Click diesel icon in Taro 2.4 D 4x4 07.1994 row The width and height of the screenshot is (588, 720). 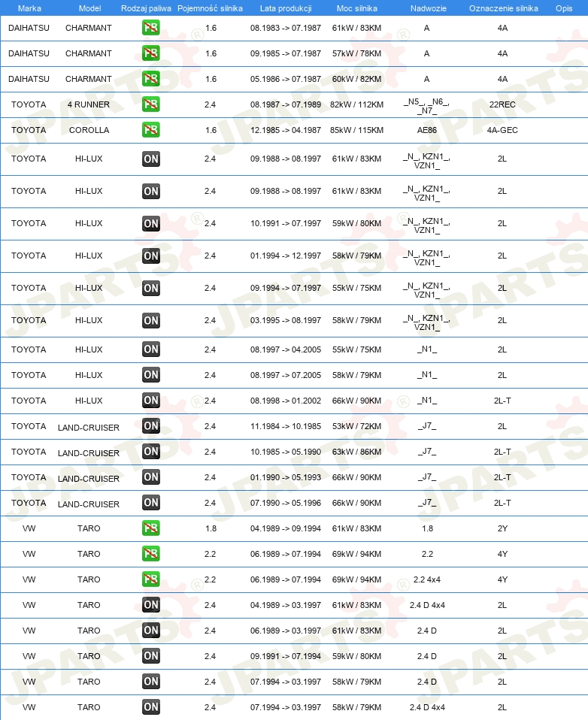[x=150, y=707]
